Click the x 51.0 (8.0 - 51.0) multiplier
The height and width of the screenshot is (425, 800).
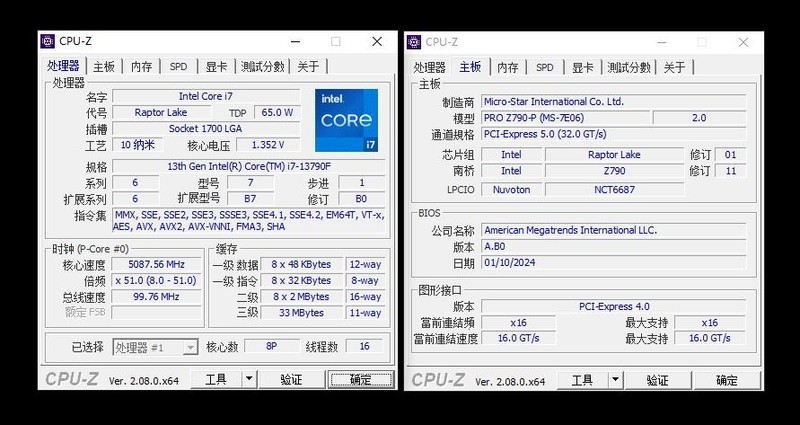pos(157,281)
